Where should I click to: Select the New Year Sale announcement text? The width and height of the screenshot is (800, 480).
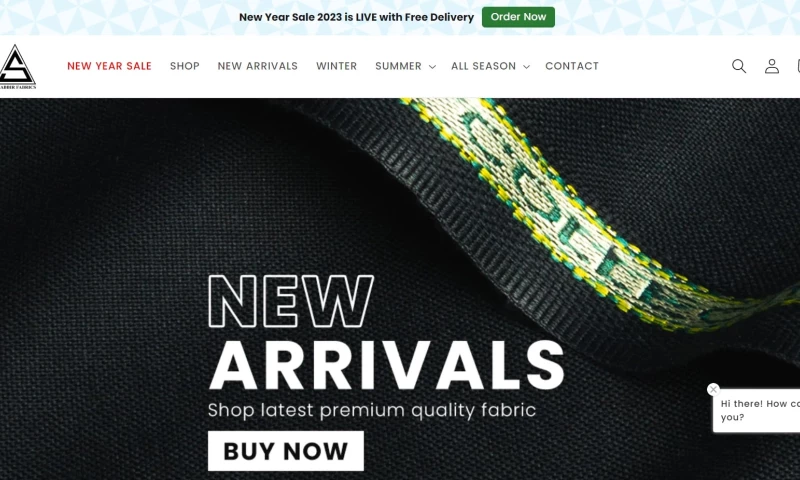point(356,17)
